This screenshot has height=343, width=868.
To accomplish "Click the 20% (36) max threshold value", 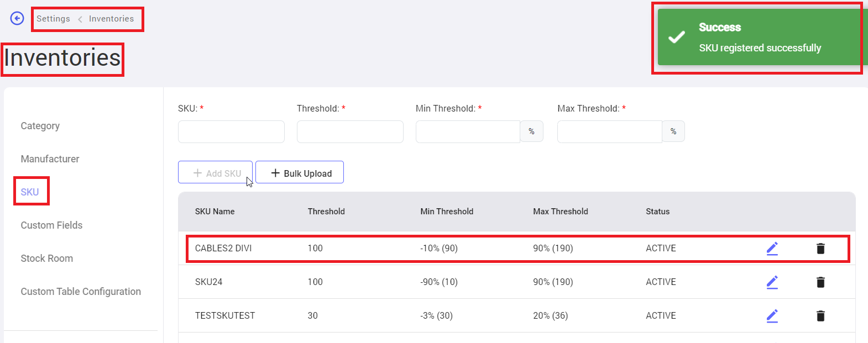I will coord(550,316).
